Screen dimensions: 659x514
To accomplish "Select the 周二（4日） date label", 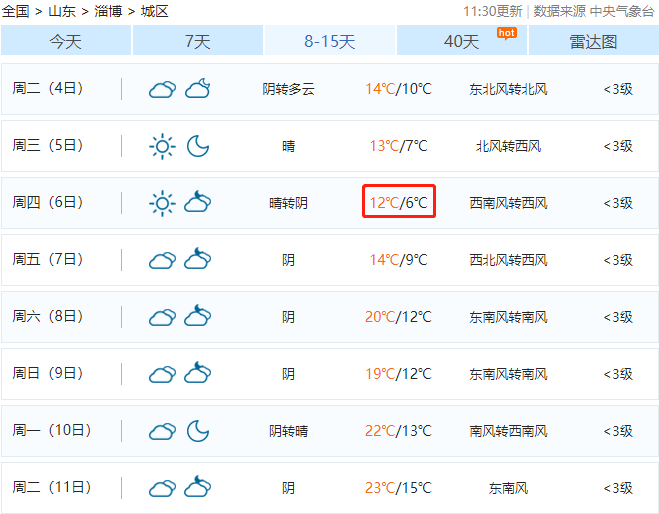I will point(47,88).
